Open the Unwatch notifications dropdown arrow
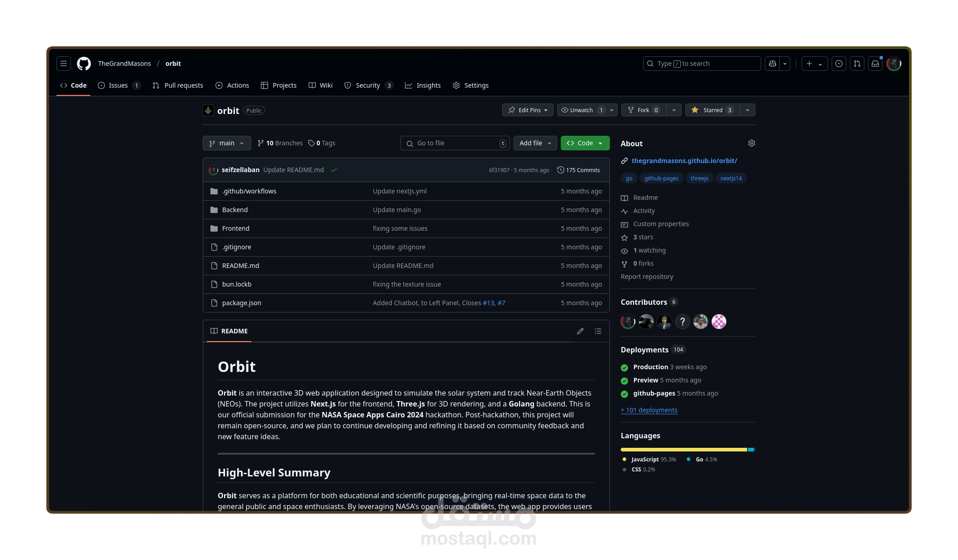 coord(612,110)
